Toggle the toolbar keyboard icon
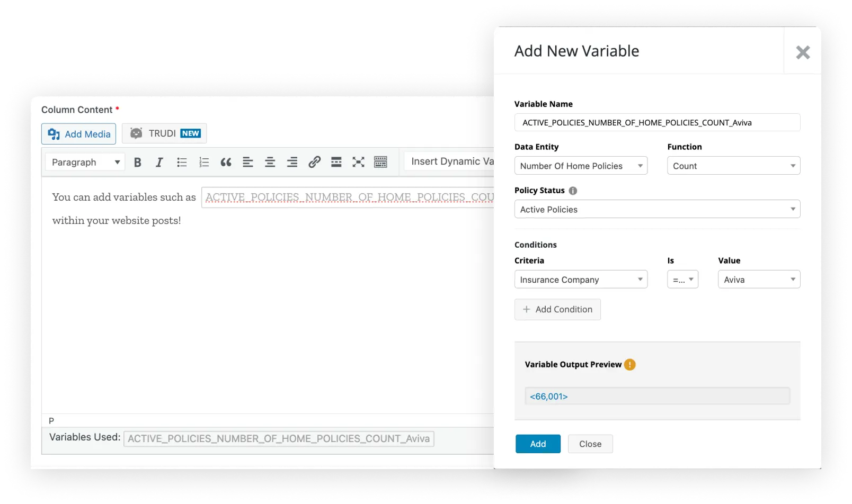The image size is (852, 504). coord(380,162)
